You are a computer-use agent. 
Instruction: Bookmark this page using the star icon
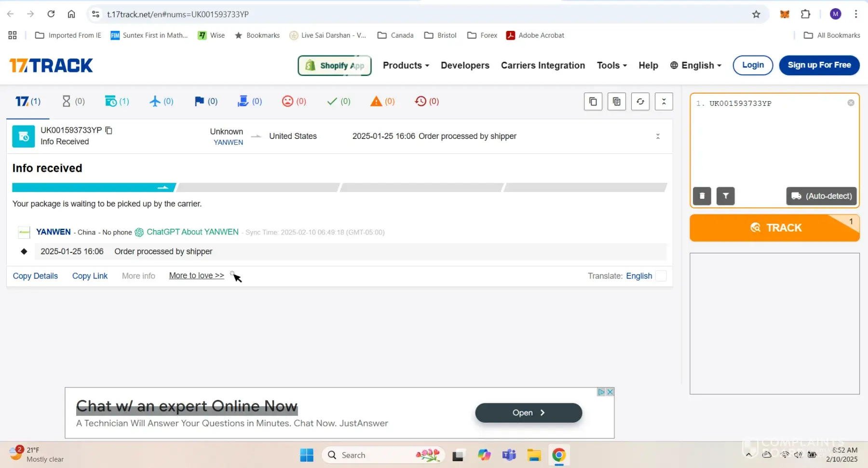pyautogui.click(x=756, y=14)
